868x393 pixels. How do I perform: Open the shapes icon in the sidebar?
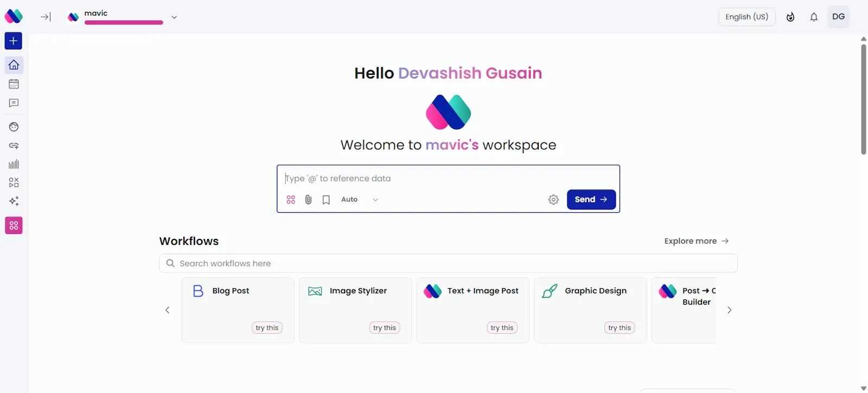pos(14,182)
